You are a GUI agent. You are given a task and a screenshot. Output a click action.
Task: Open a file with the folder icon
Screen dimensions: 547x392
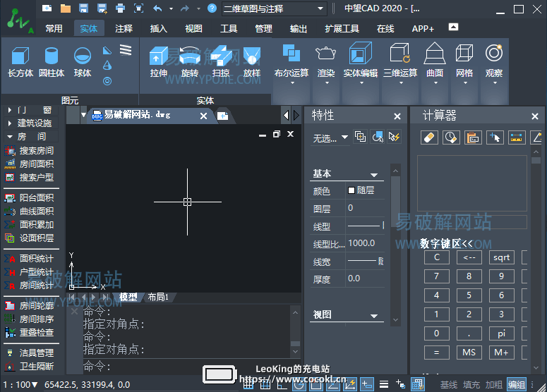(66, 8)
